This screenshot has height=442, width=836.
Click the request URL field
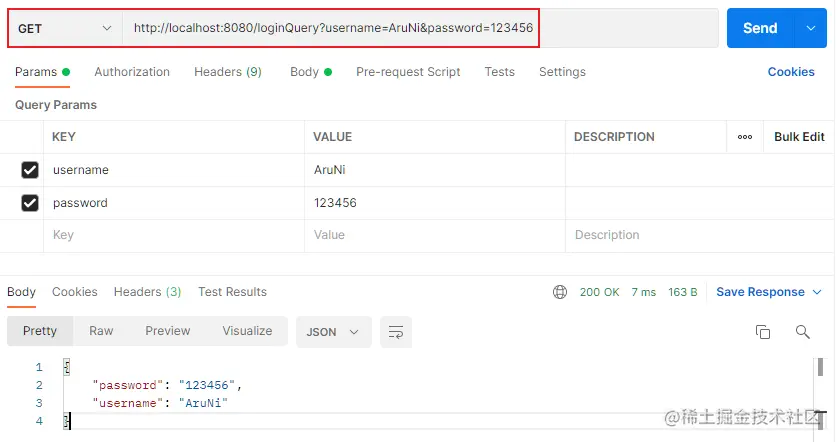[420, 28]
